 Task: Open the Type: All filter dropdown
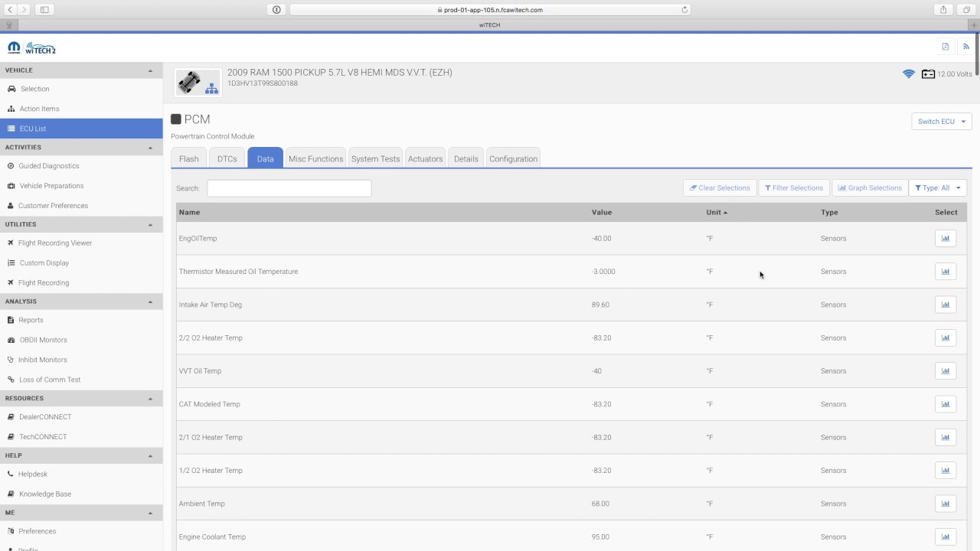pos(938,187)
